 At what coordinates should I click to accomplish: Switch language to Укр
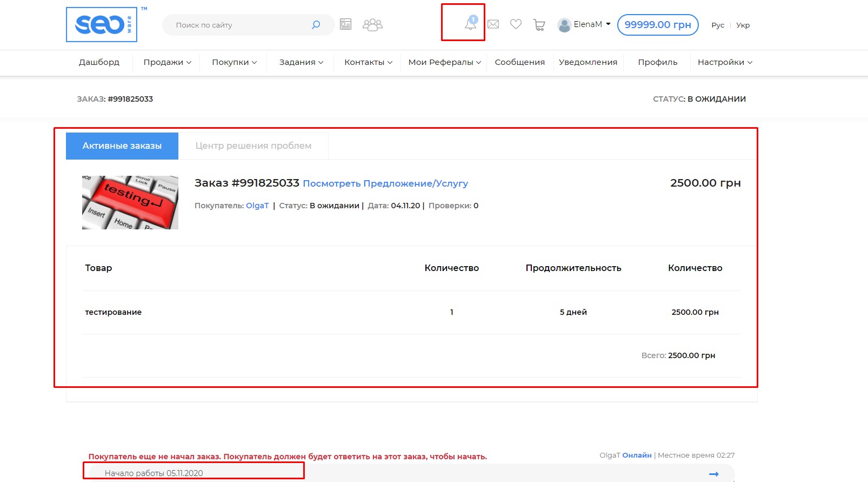(x=743, y=25)
